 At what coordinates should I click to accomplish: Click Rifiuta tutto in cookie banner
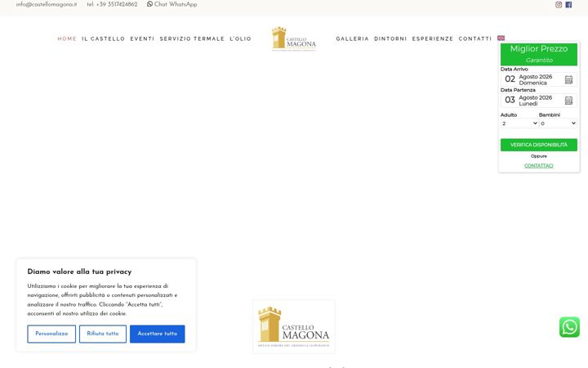click(103, 334)
